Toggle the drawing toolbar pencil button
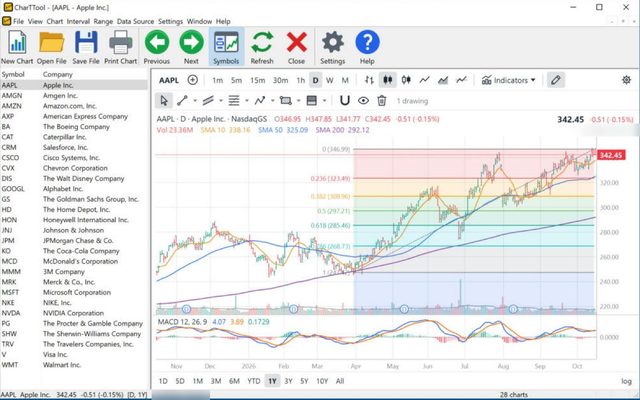640x400 pixels. pos(556,80)
